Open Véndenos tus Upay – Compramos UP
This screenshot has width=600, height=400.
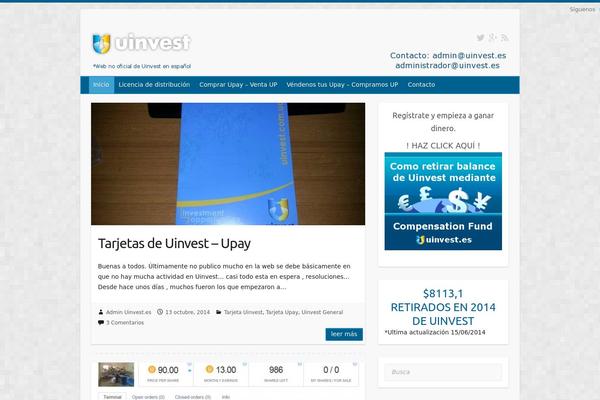(342, 85)
